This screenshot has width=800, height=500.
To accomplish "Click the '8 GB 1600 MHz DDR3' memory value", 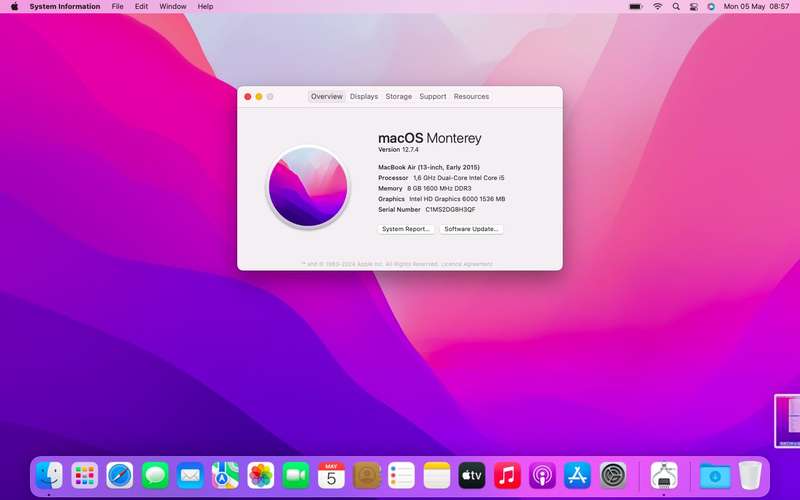I will (439, 189).
